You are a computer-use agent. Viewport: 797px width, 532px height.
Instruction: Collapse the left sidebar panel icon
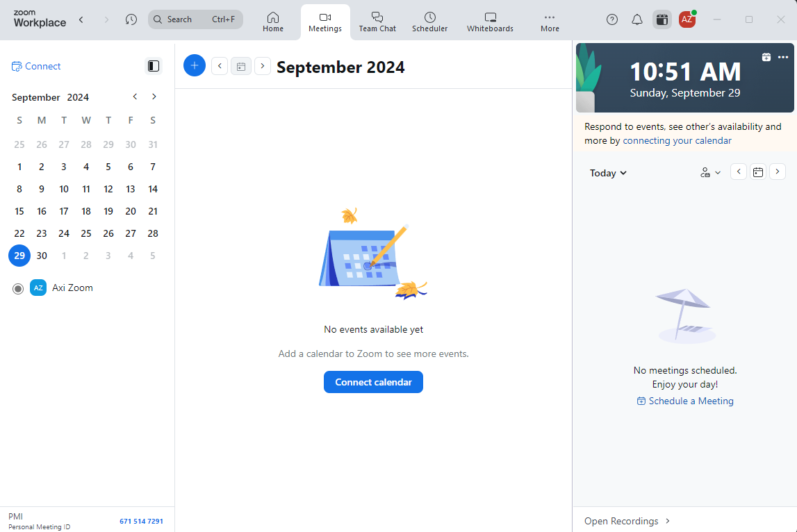pyautogui.click(x=154, y=66)
